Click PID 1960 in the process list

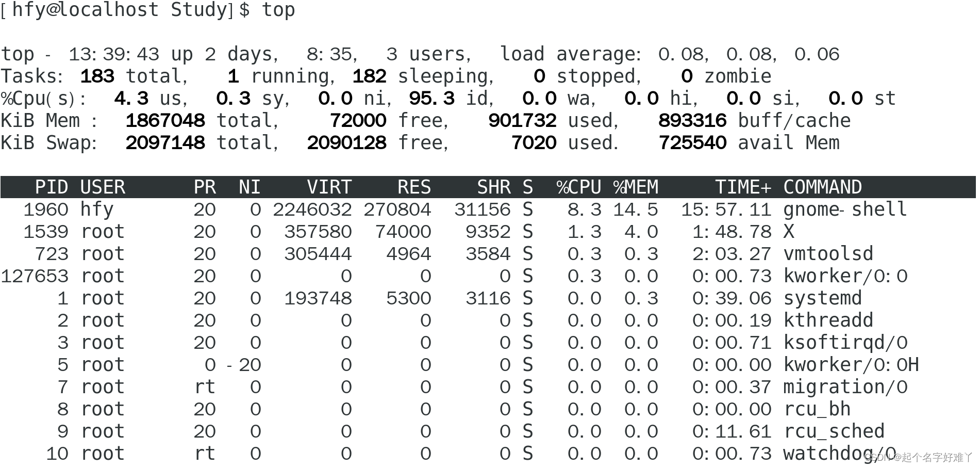(46, 210)
